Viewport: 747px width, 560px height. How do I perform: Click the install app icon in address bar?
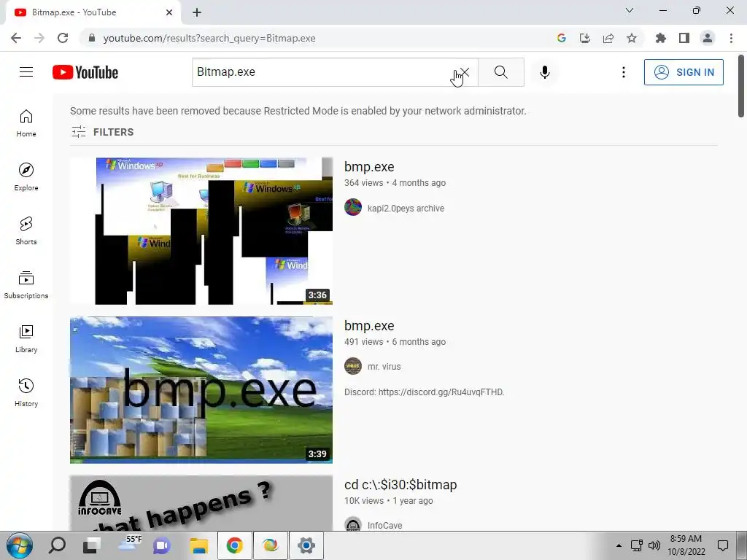(585, 38)
